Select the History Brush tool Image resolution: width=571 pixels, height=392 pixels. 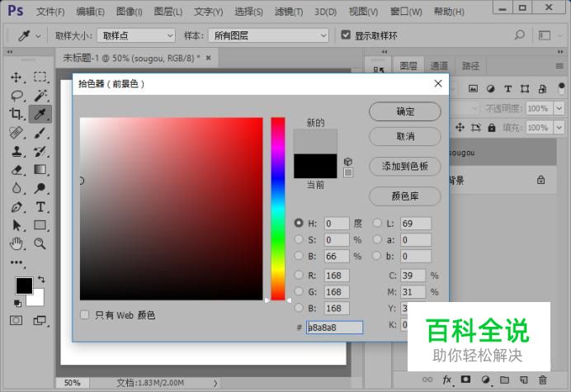click(40, 151)
